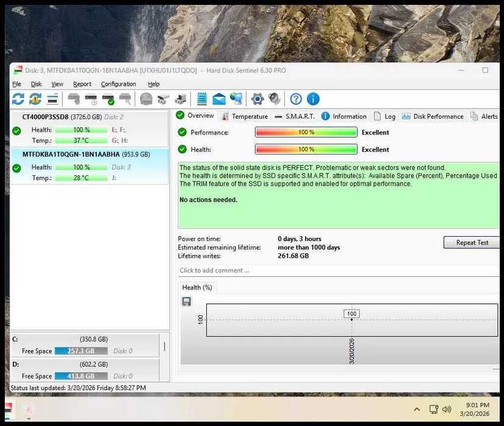This screenshot has width=504, height=426.
Task: Open the Report menu
Action: 82,84
